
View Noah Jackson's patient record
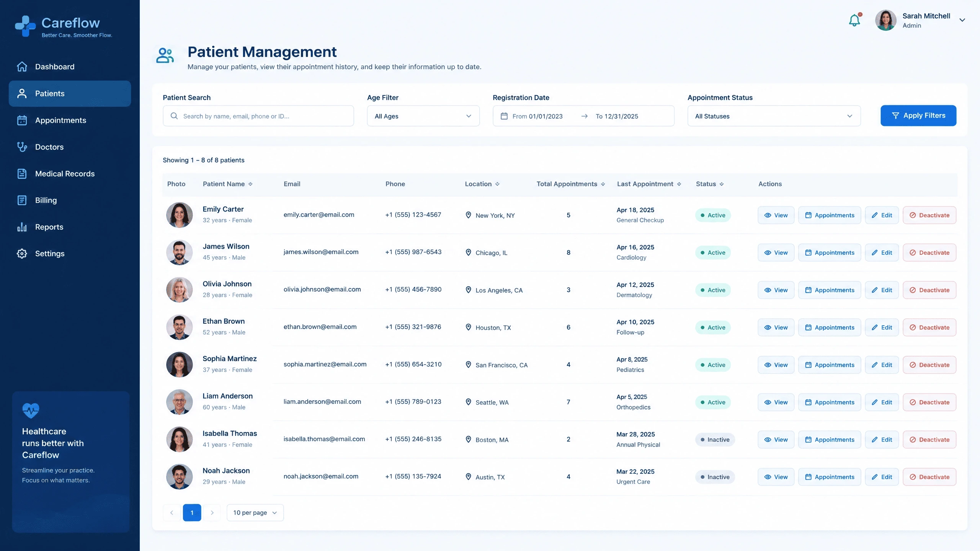pyautogui.click(x=776, y=477)
